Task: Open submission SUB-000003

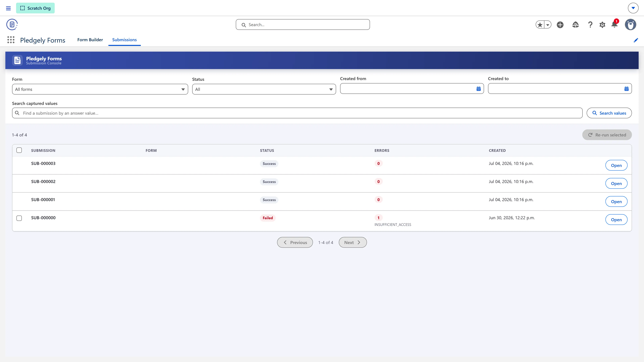Action: 616,165
